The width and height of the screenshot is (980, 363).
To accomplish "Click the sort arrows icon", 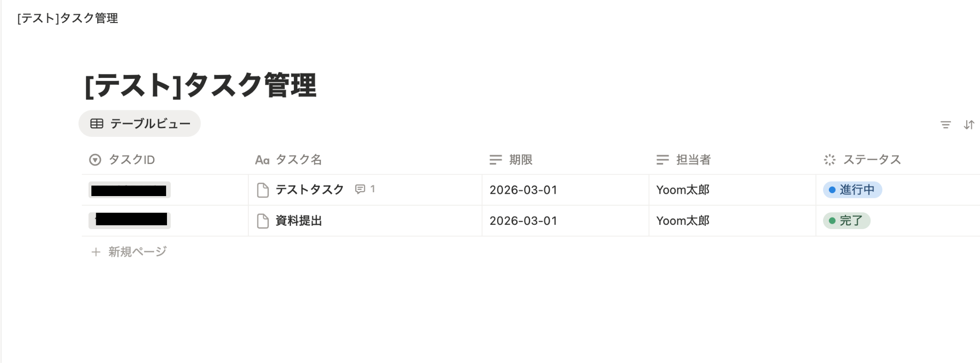I will tap(969, 125).
